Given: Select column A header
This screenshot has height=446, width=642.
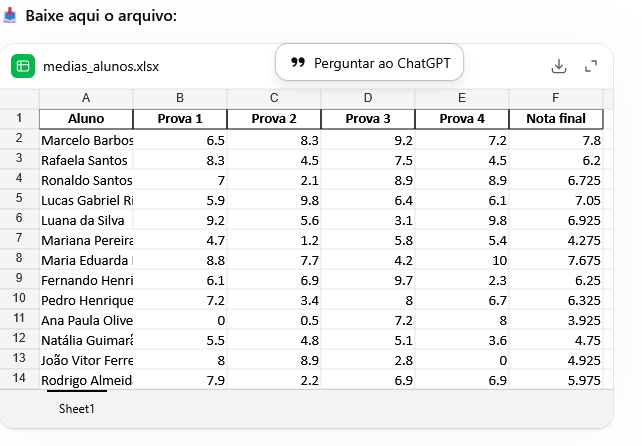Looking at the screenshot, I should [86, 97].
